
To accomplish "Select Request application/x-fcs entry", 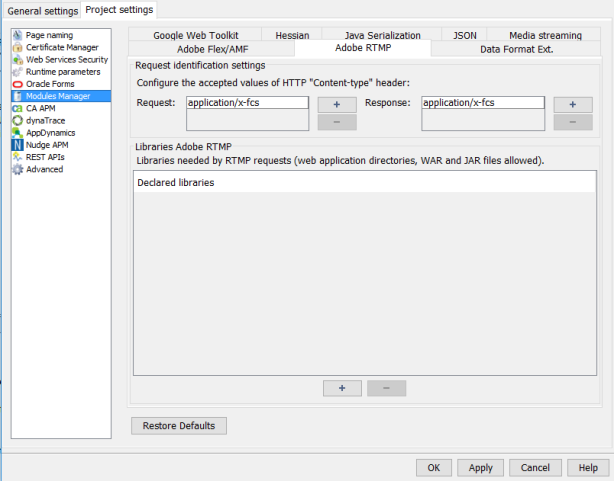I will (247, 103).
